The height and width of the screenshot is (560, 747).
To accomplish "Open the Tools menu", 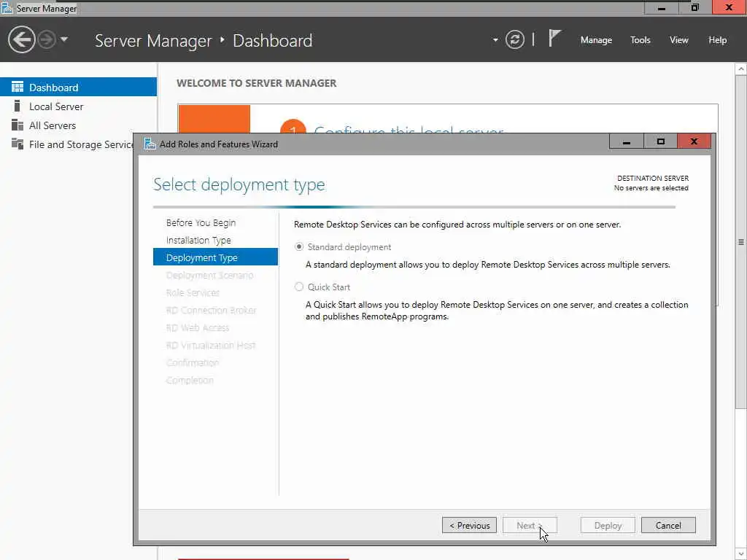I will click(x=640, y=40).
